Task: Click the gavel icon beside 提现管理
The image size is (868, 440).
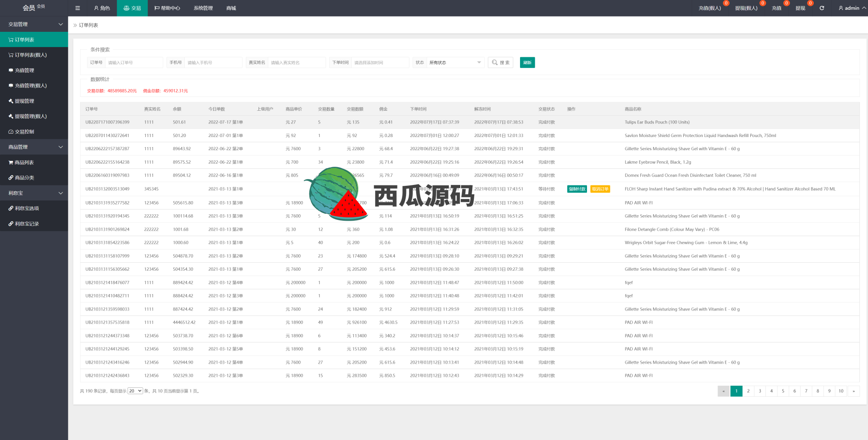Action: [11, 101]
